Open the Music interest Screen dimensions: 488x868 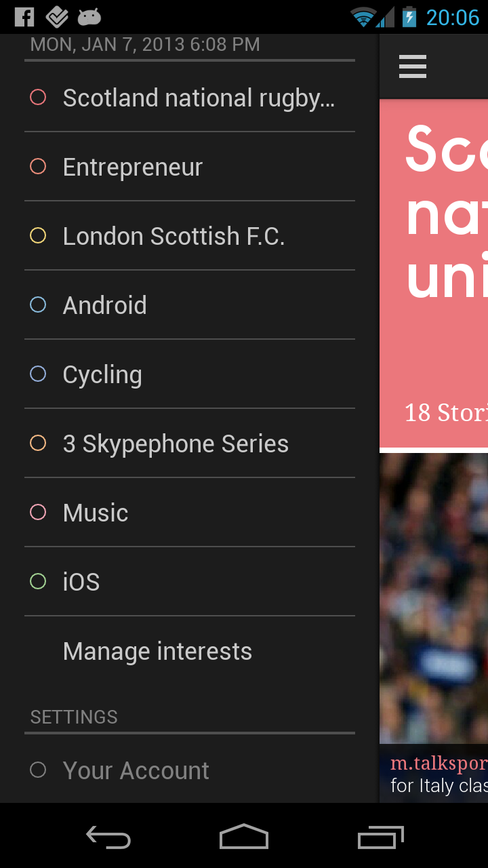click(x=96, y=513)
